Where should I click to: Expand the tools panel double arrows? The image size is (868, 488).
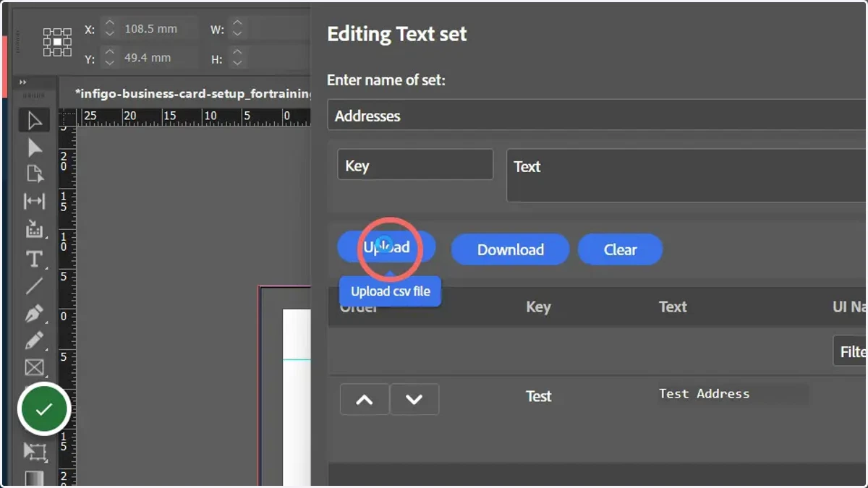click(23, 82)
